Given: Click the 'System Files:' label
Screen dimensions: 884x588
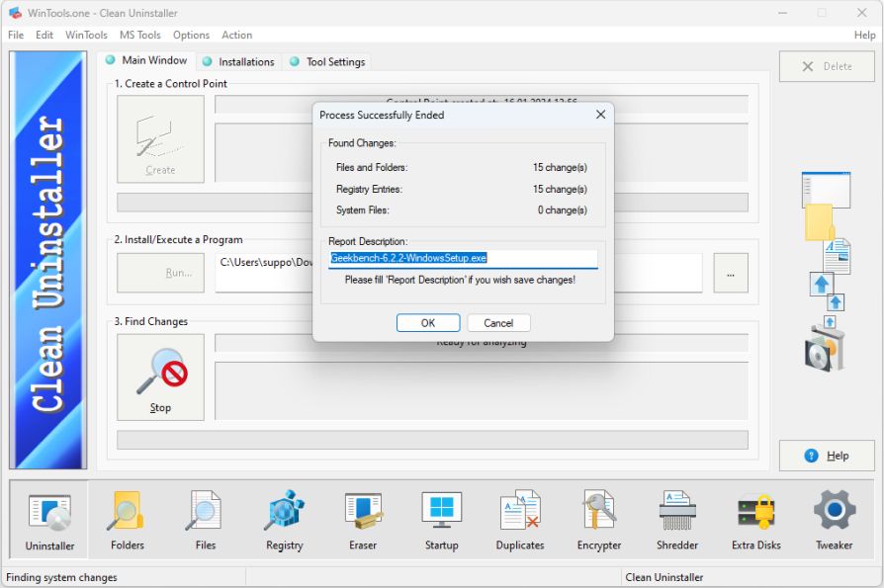Looking at the screenshot, I should tap(363, 210).
